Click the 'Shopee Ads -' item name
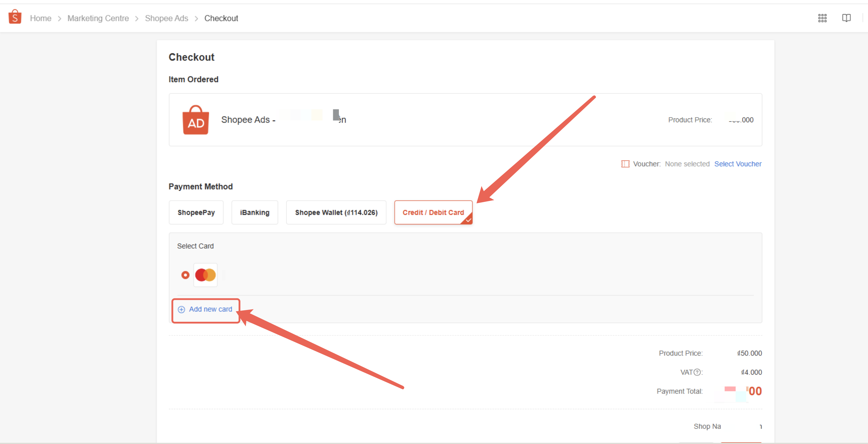This screenshot has width=868, height=444. point(248,120)
